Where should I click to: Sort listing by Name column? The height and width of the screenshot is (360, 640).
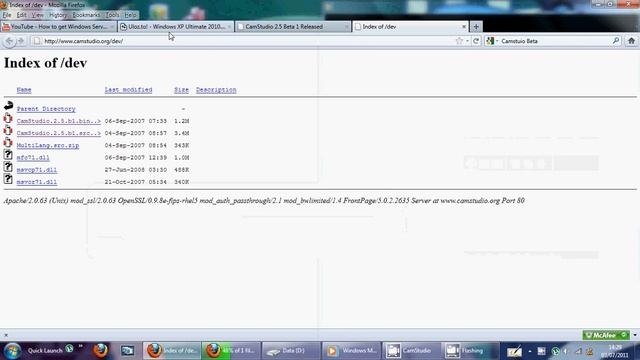(x=24, y=90)
